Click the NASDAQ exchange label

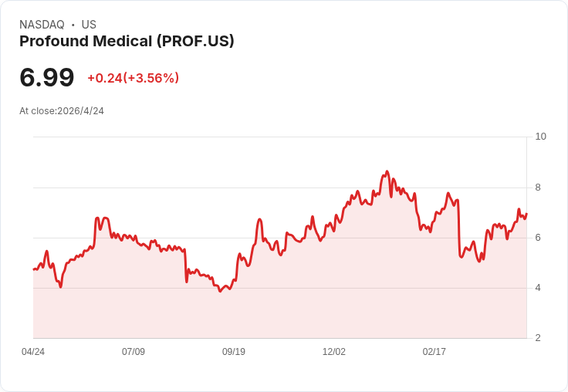coord(42,25)
